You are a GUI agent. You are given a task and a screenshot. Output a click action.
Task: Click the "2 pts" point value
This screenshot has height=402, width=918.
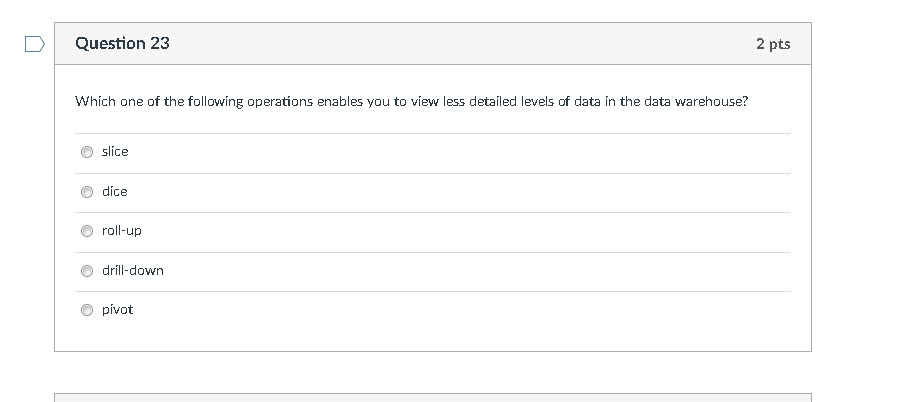pos(773,44)
